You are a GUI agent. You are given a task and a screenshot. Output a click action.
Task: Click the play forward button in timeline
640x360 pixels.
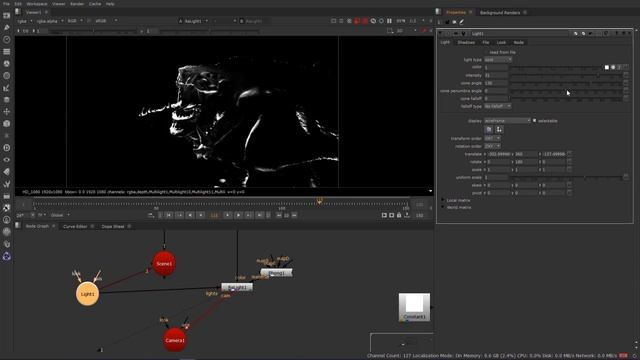tap(238, 215)
